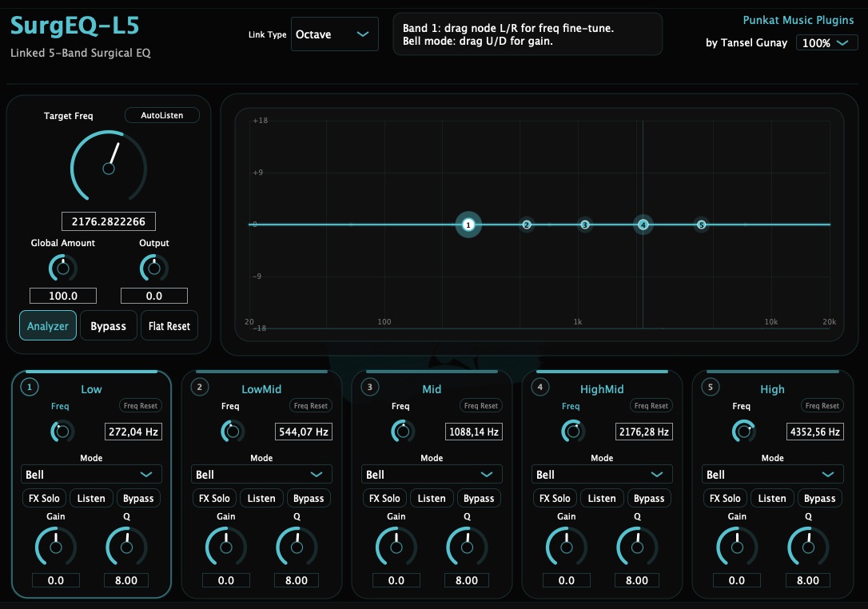Click the band 2 number badge

point(200,387)
